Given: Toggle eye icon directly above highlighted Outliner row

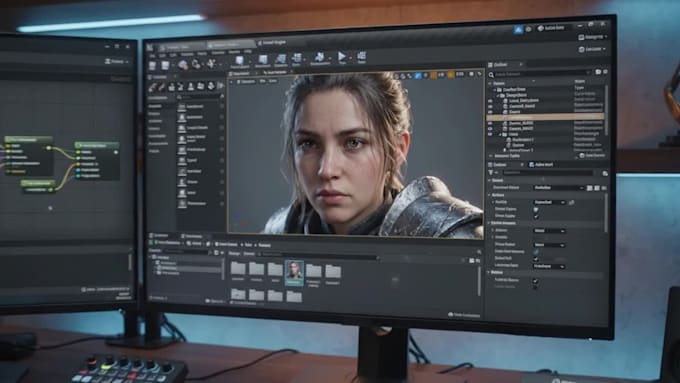Looking at the screenshot, I should click(x=490, y=111).
